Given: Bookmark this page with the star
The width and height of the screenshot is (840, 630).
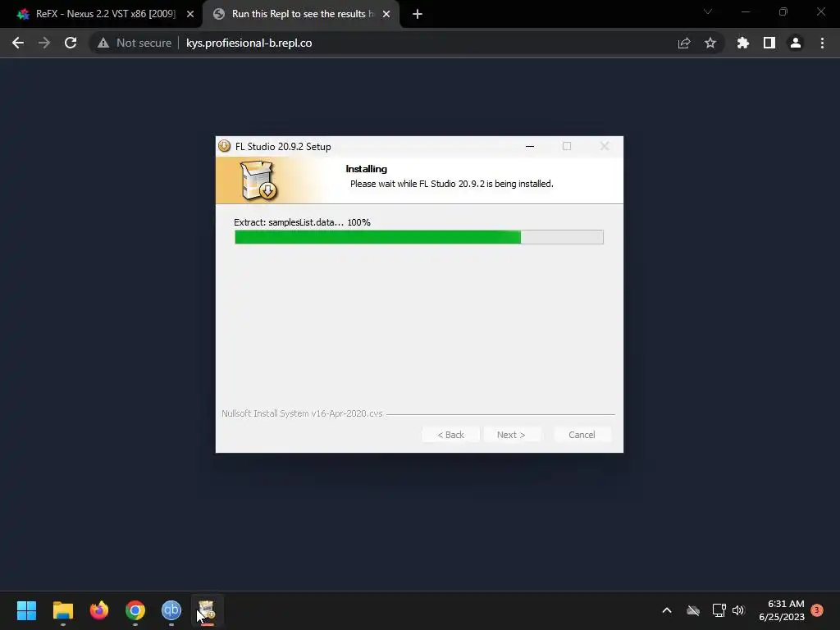Looking at the screenshot, I should (x=710, y=43).
